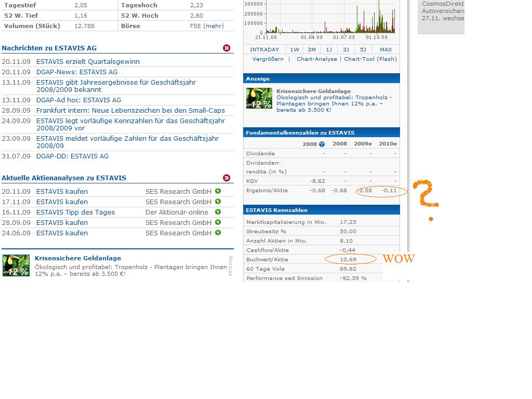Click 60 Tage Vola value 89,82
Viewport: 532px width, 399px height.
coord(348,269)
